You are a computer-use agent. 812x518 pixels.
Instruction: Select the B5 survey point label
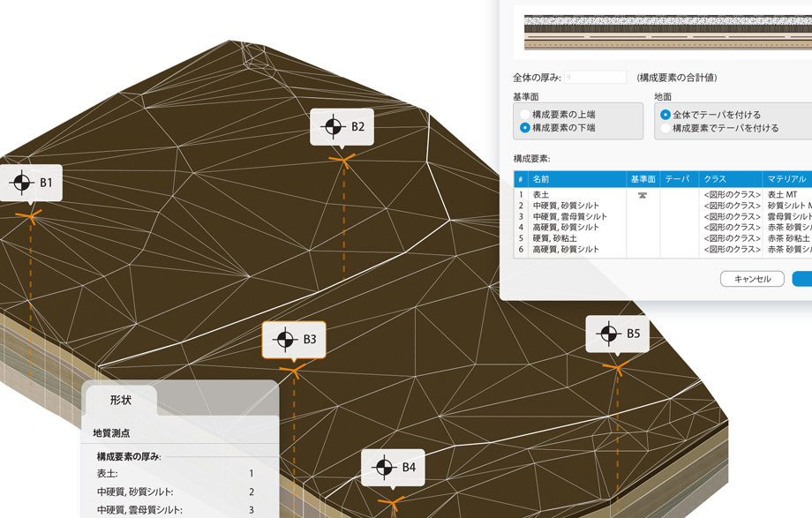click(x=617, y=334)
